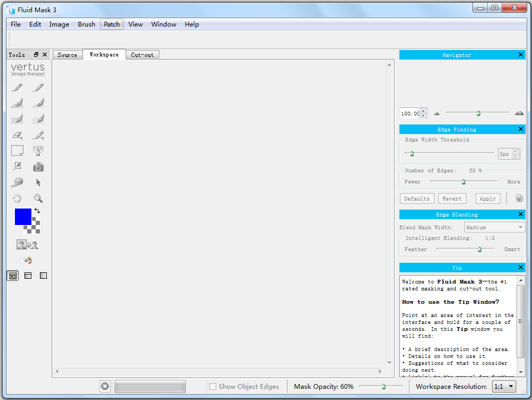Open the Help menu

(192, 24)
